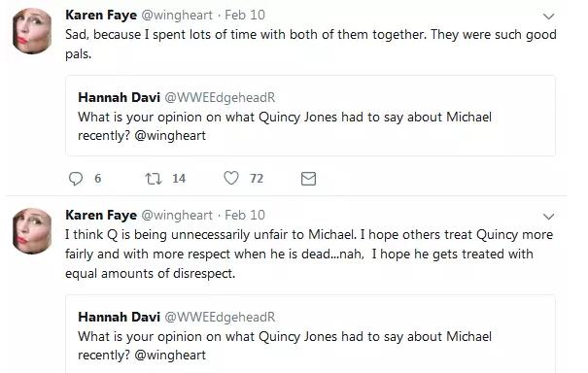Click @wingheart handle in second tweet header
The image size is (588, 373).
pos(177,216)
